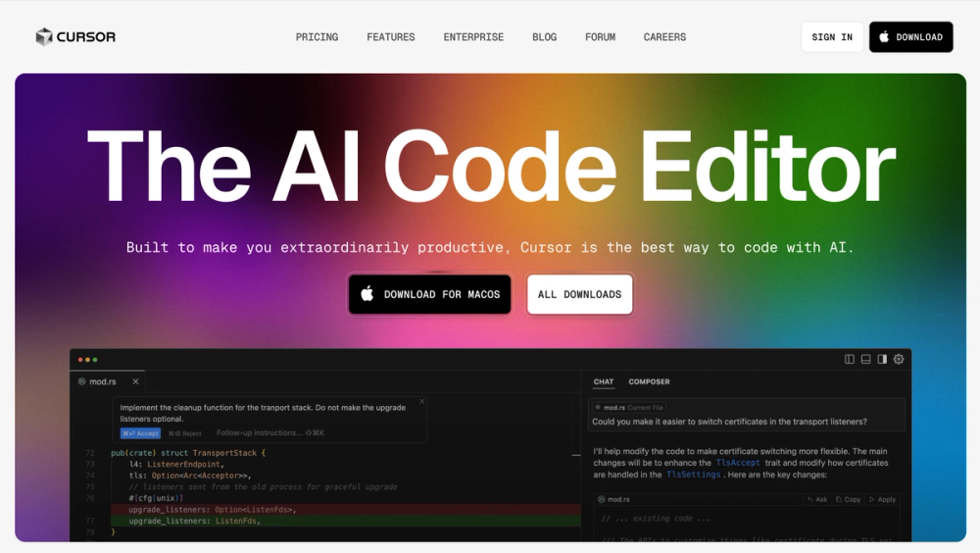
Task: Switch to the Composer tab
Action: click(x=649, y=381)
